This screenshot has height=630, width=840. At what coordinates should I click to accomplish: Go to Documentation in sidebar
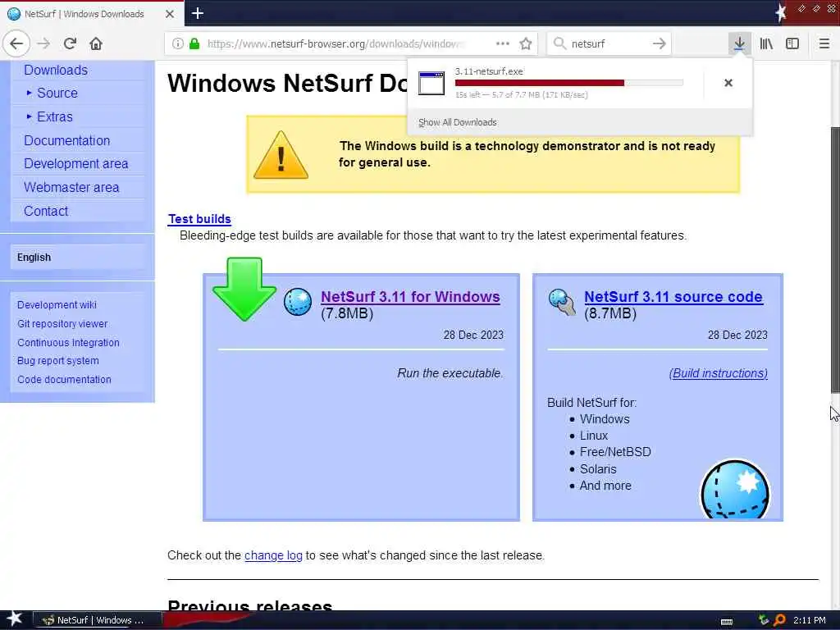coord(67,140)
